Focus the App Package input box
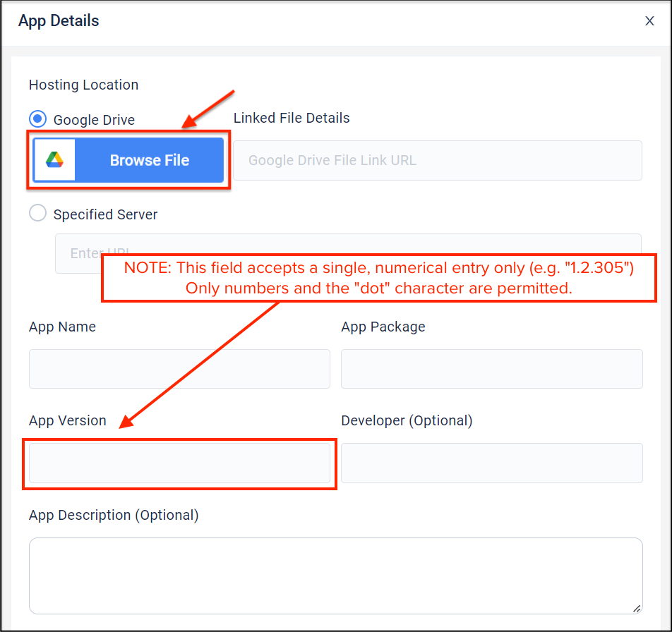Viewport: 672px width, 632px height. pyautogui.click(x=491, y=368)
